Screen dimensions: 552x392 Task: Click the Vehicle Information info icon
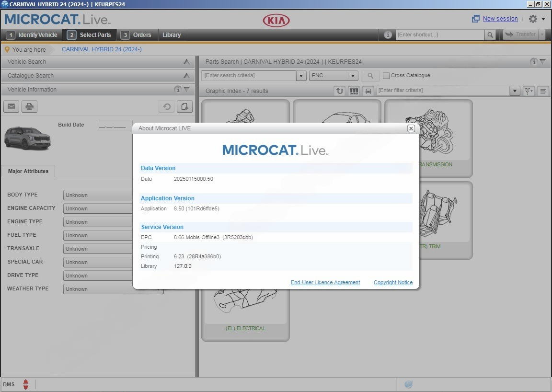(178, 90)
